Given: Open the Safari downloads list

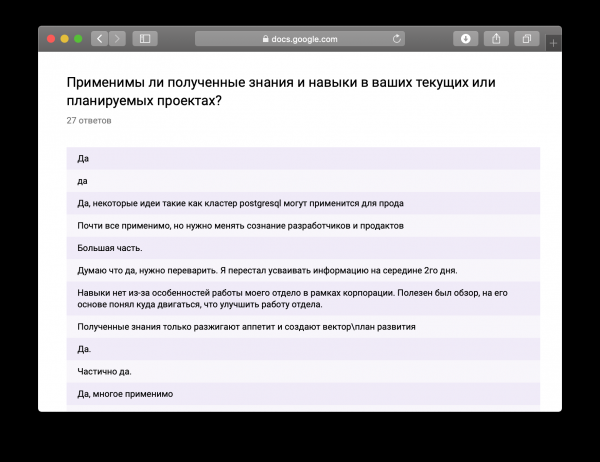Looking at the screenshot, I should [465, 39].
